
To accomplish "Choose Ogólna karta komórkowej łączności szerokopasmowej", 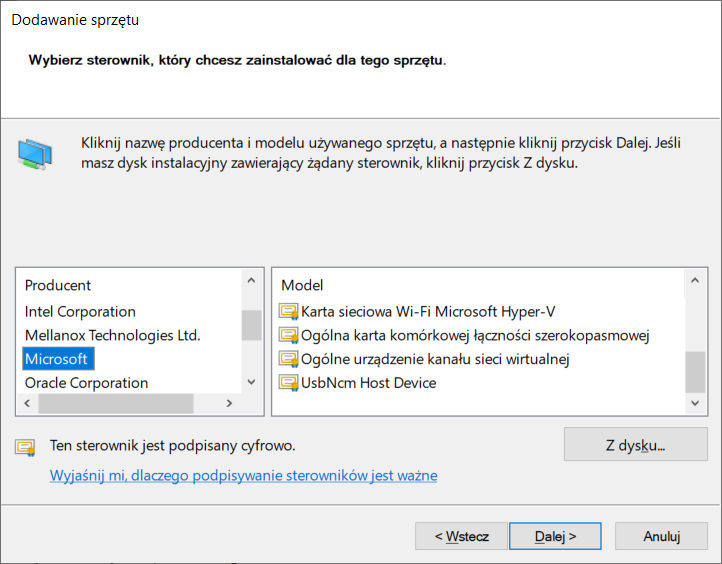I will (475, 335).
